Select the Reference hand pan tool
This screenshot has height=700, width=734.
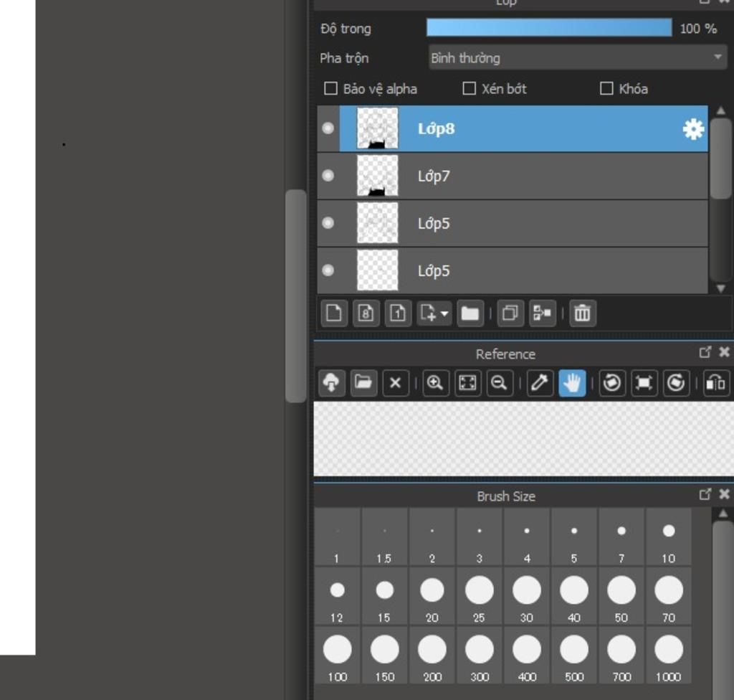click(x=571, y=383)
